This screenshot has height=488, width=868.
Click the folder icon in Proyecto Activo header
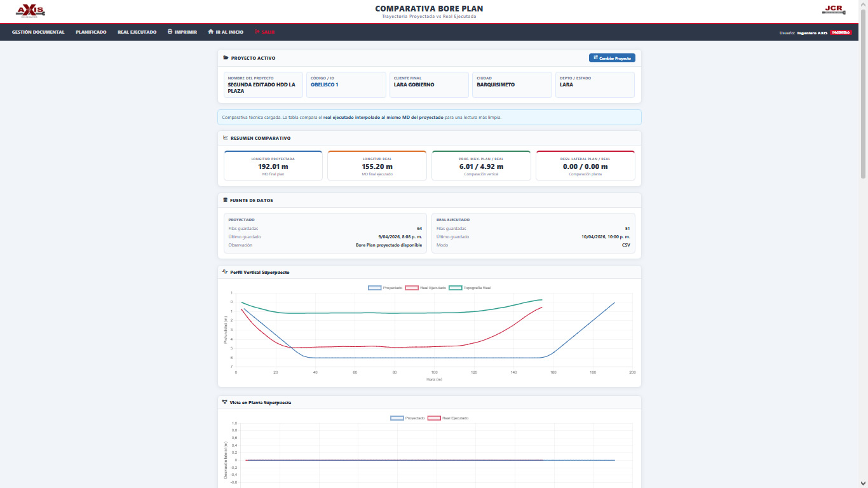[x=226, y=58]
